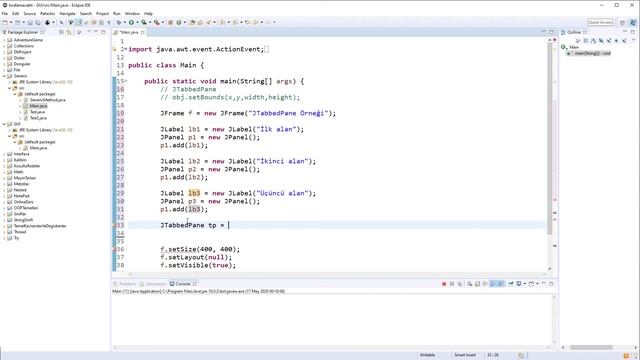The image size is (640, 360).
Task: Open the Run button dropdown arrow
Action: click(137, 22)
